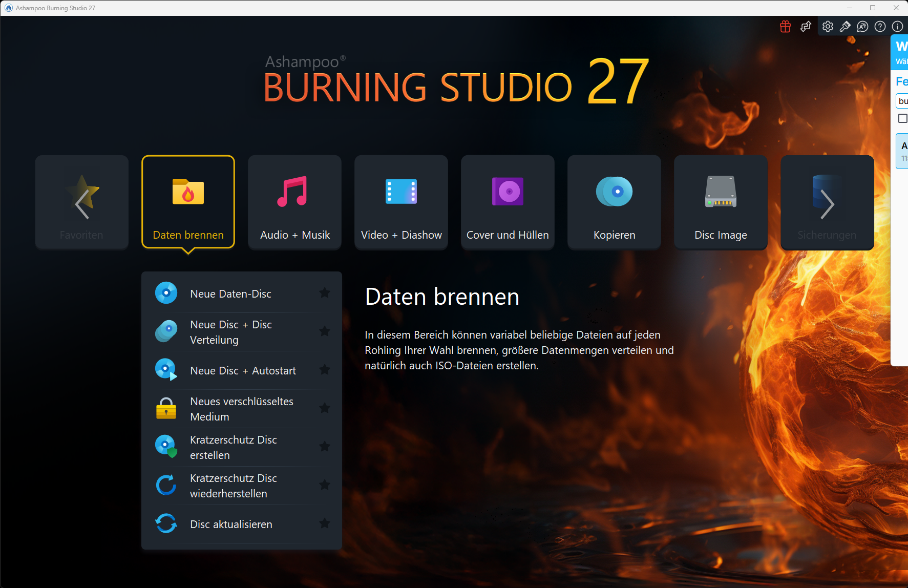Mark Neues verschlüsseltes Medium as favorite
This screenshot has width=908, height=588.
(x=325, y=408)
